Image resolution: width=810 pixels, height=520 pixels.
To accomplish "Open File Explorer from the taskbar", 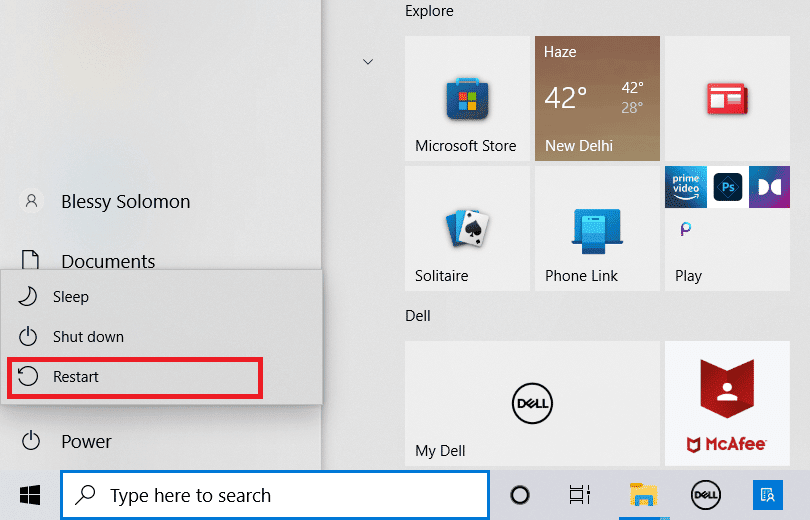I will (x=640, y=495).
